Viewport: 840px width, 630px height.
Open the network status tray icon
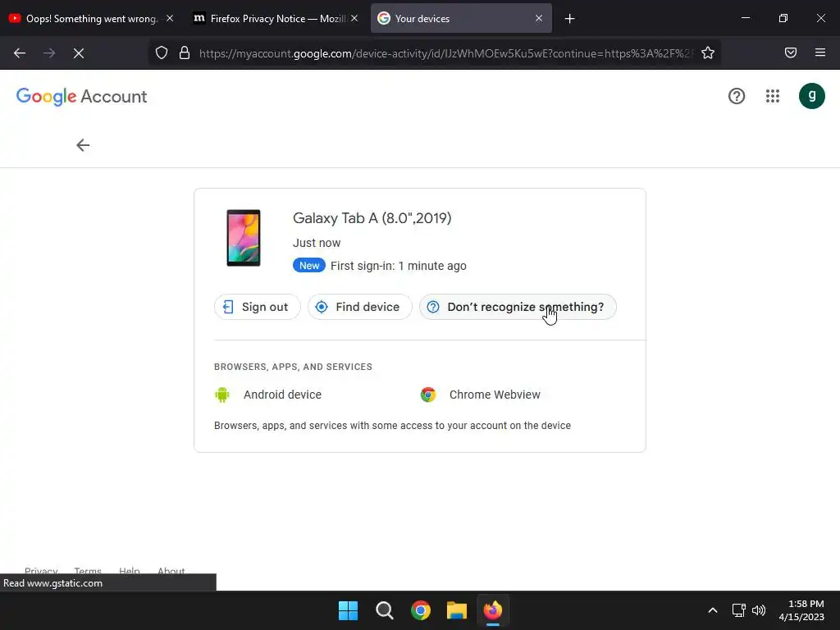pos(739,610)
